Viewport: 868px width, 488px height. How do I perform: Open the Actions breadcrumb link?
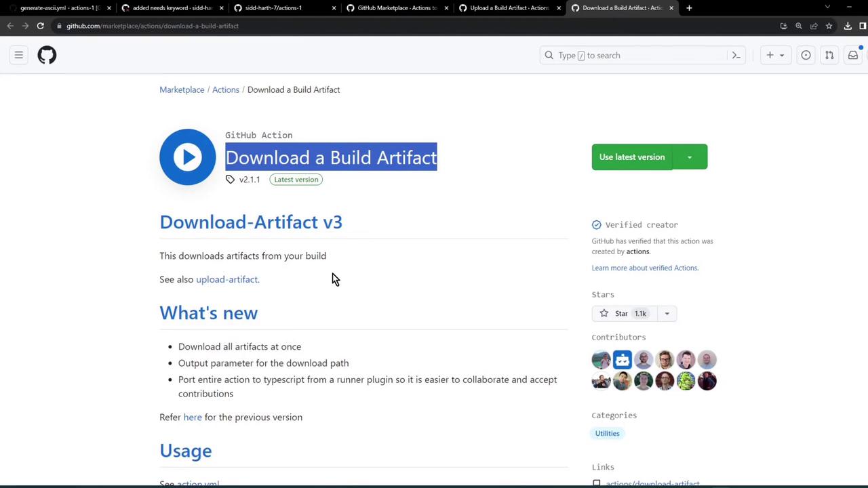click(x=226, y=89)
